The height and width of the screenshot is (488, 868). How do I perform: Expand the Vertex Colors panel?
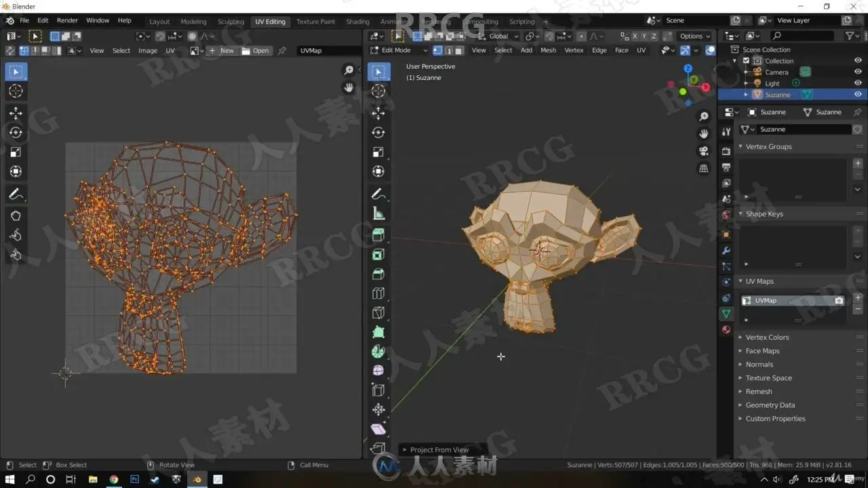click(741, 338)
